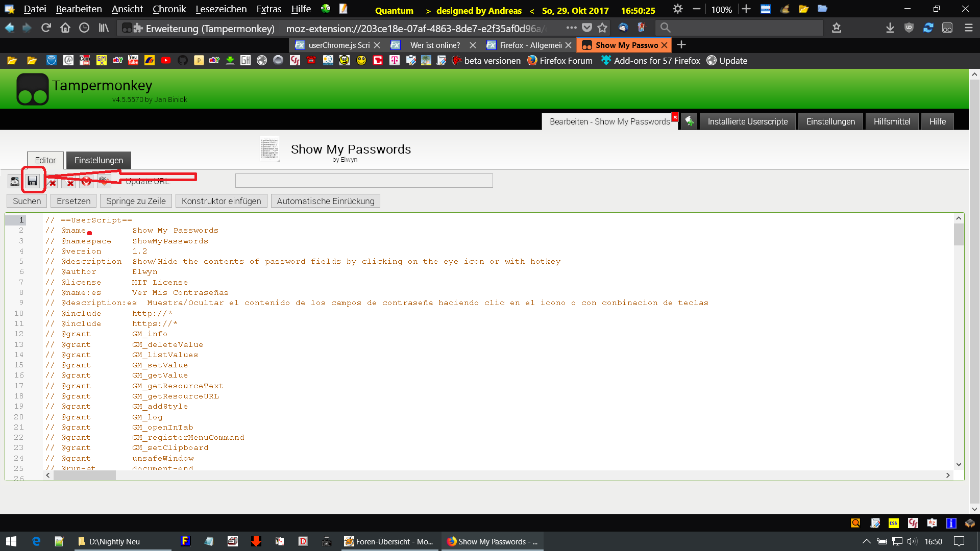
Task: Open the Lesezeichen menu
Action: click(220, 9)
